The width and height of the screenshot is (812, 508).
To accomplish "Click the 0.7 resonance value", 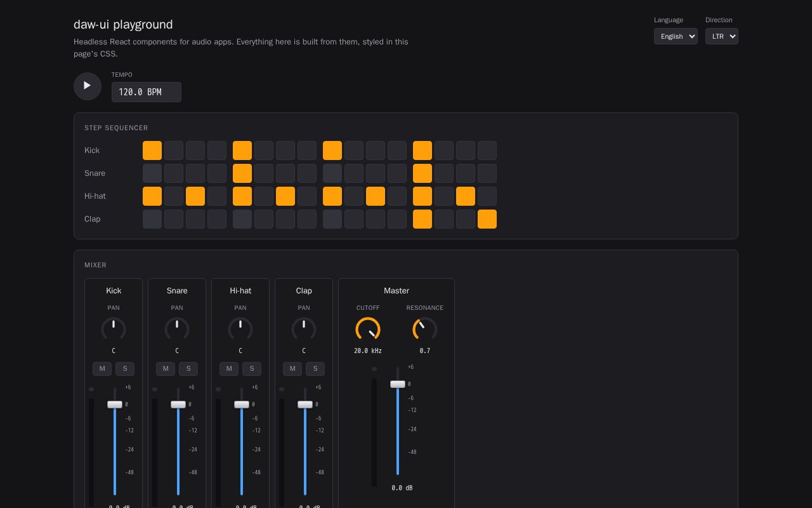I will [425, 351].
